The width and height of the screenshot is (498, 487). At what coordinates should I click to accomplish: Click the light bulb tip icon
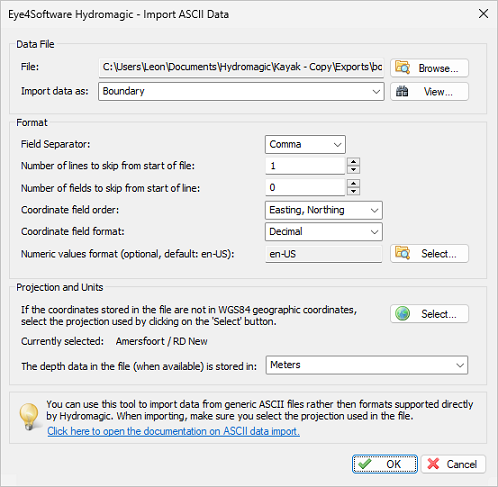point(29,416)
